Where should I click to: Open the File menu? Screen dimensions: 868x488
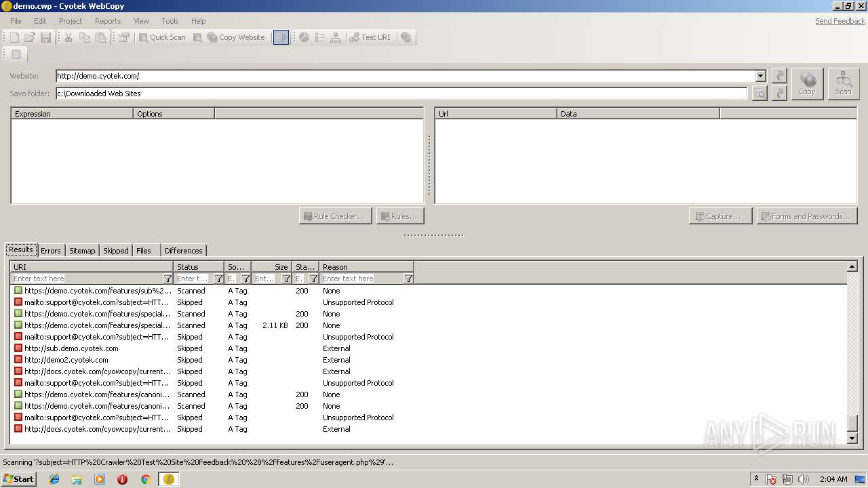pyautogui.click(x=16, y=21)
